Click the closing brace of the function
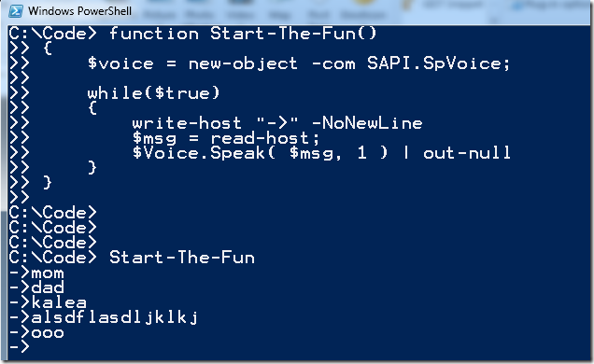The image size is (594, 364). pyautogui.click(x=47, y=183)
